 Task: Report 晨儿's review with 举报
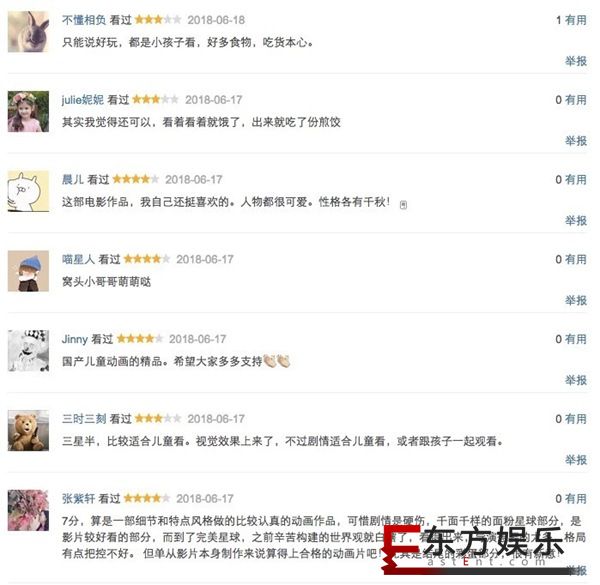[x=576, y=220]
